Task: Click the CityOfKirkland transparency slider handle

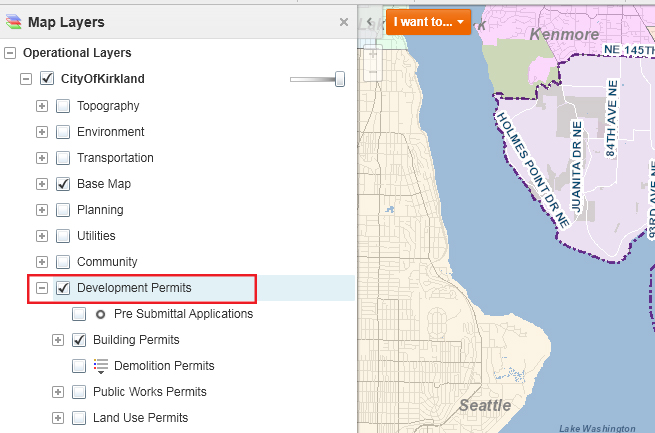Action: click(340, 79)
